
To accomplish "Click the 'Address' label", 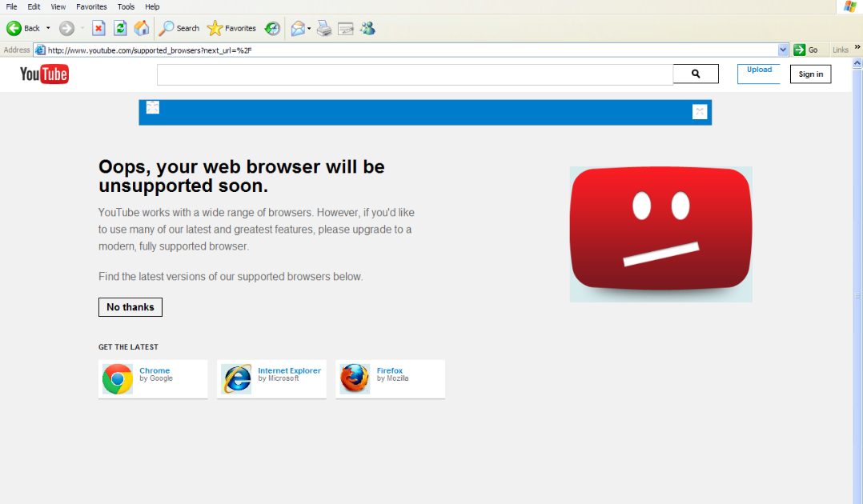I will [x=17, y=50].
